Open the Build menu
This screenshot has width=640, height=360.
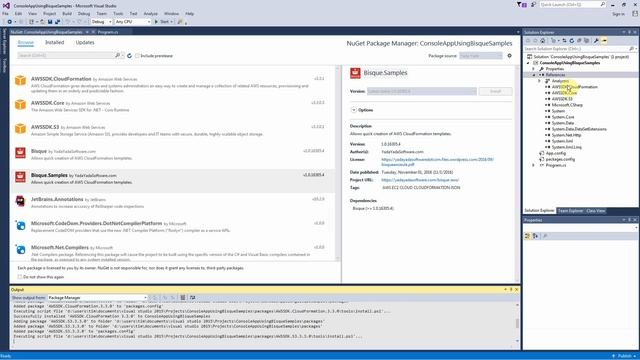point(67,13)
